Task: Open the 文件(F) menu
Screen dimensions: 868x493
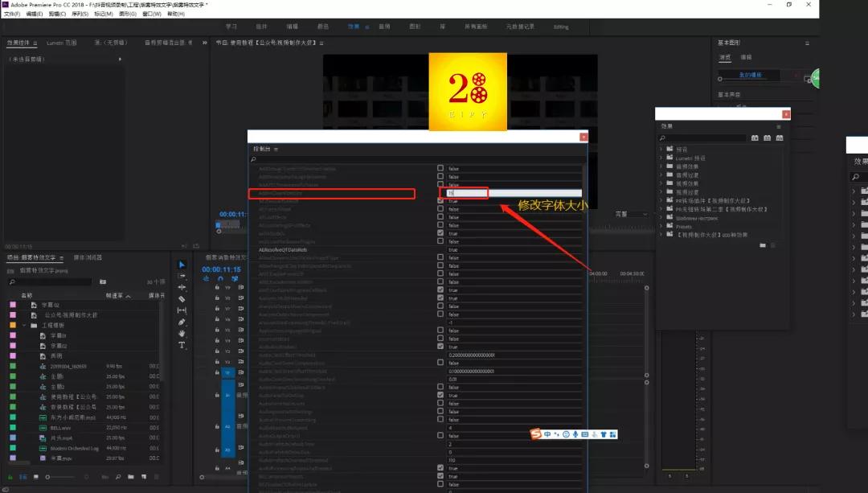Action: point(11,14)
